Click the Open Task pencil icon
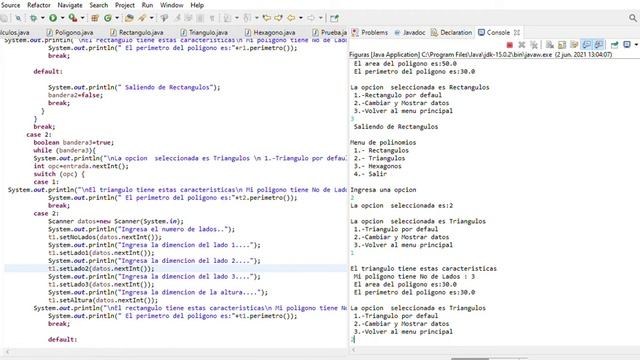The width and height of the screenshot is (640, 360). [x=142, y=18]
